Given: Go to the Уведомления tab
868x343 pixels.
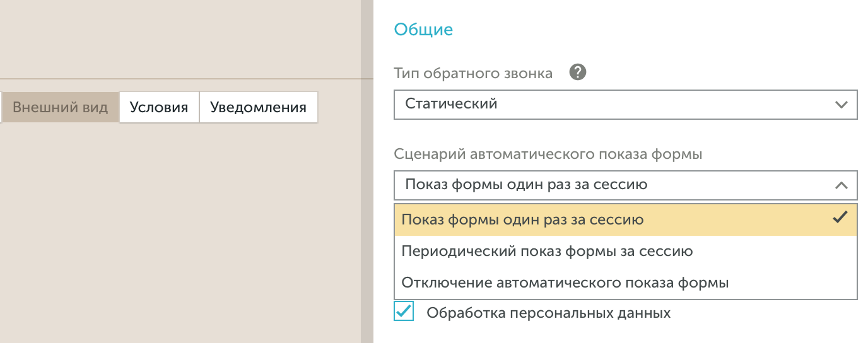Looking at the screenshot, I should point(258,107).
